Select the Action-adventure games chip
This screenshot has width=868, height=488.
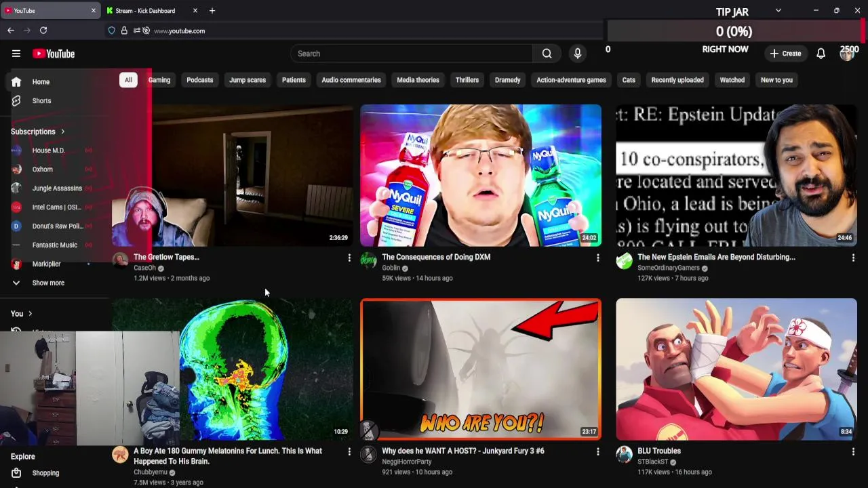[x=571, y=80]
